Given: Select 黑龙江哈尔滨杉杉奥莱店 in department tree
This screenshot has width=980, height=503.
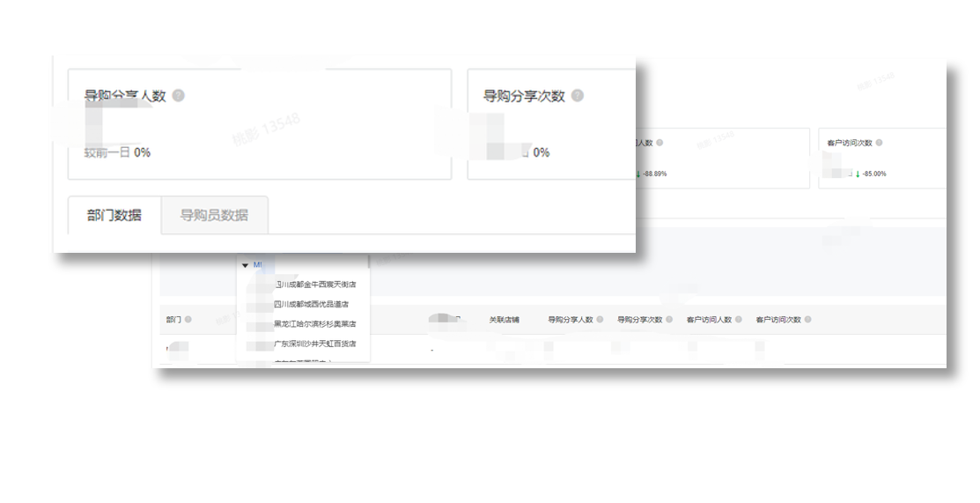Looking at the screenshot, I should pyautogui.click(x=315, y=324).
